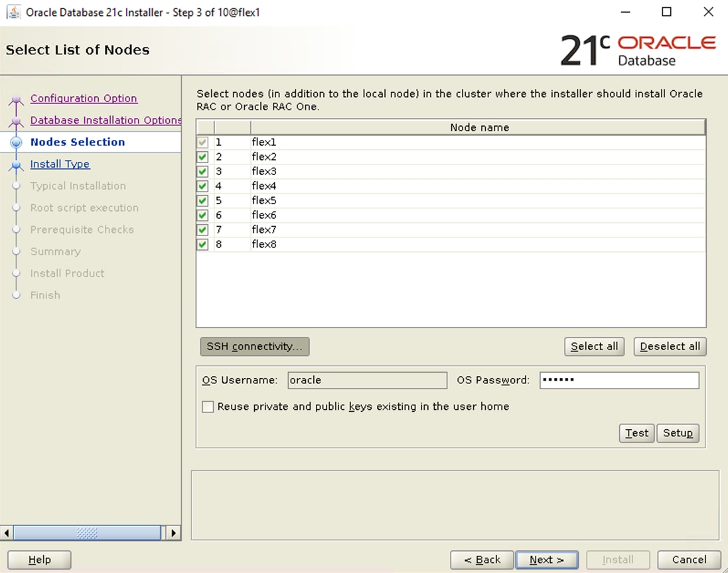Viewport: 728px width, 573px height.
Task: Click the right arrow of sidebar scrollbar
Action: tap(174, 533)
